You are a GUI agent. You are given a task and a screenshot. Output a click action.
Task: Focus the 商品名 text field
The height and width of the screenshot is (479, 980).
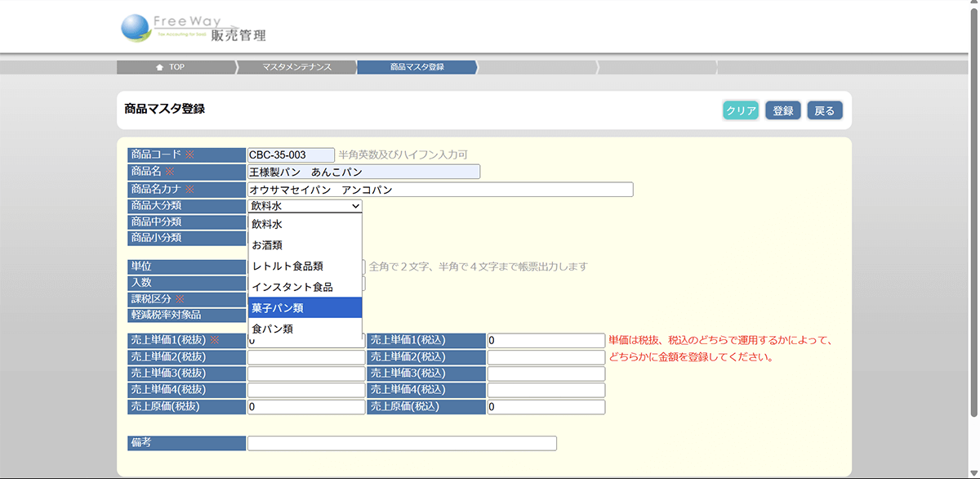coord(363,172)
